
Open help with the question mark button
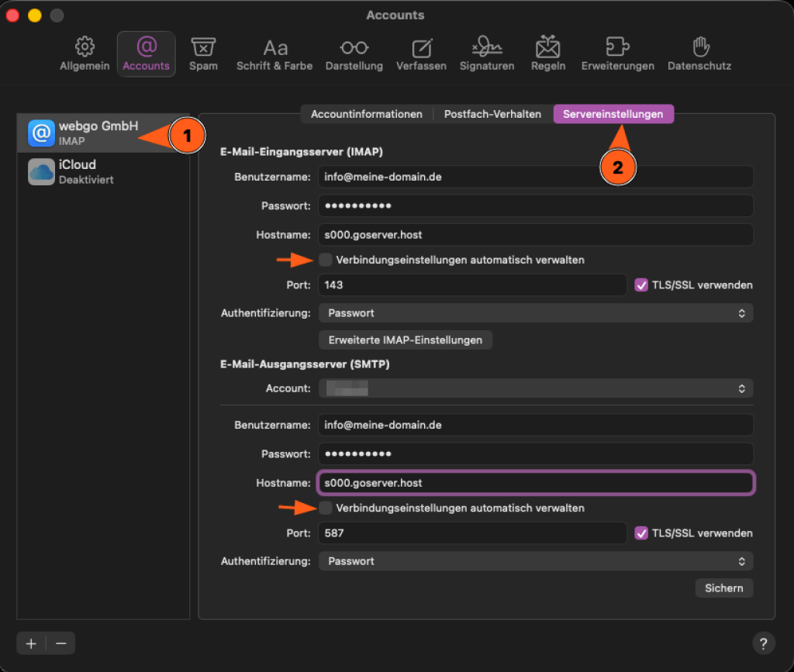click(x=763, y=643)
